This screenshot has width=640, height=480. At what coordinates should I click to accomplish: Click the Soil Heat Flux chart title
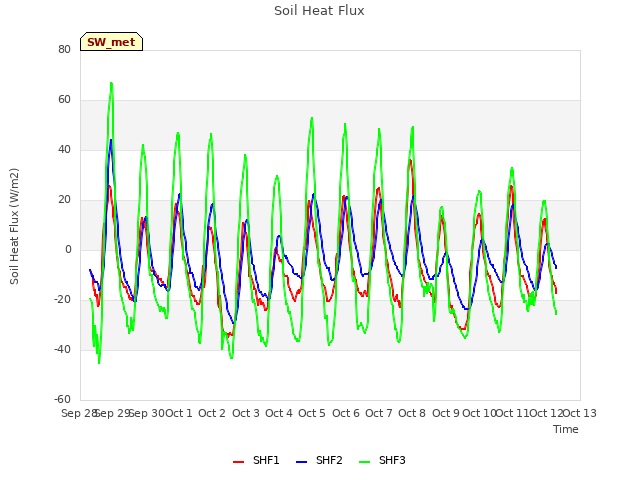click(319, 11)
